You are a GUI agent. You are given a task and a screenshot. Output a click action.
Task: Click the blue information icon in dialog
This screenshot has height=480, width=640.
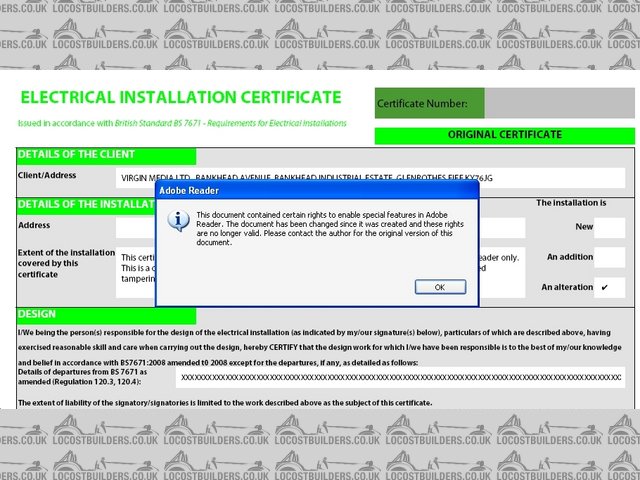tap(178, 221)
